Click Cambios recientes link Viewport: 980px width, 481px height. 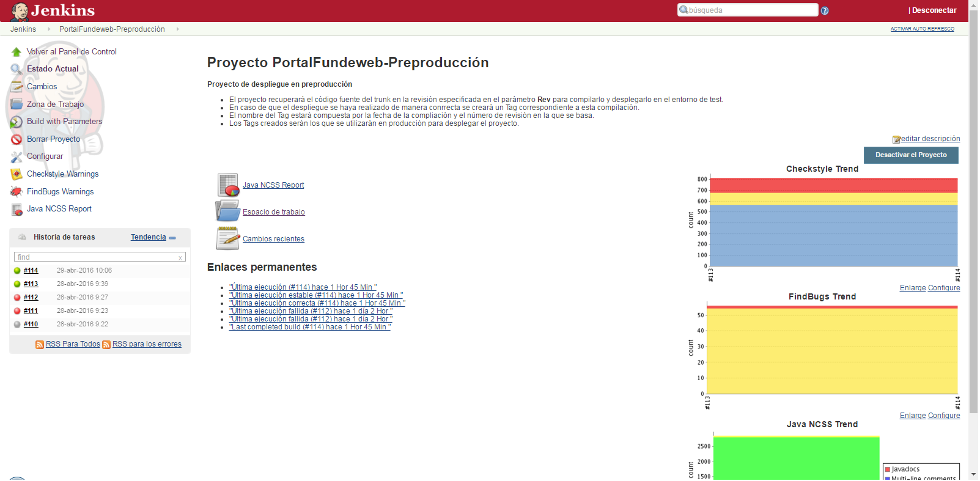pyautogui.click(x=273, y=239)
